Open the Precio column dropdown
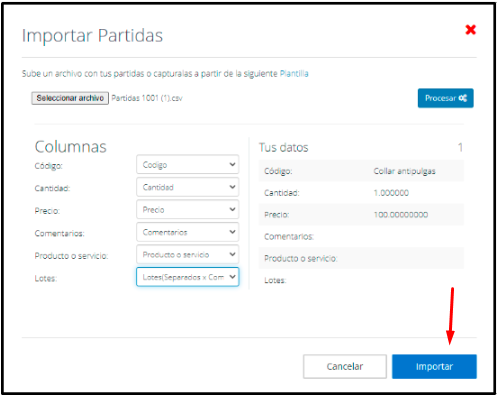 tap(188, 209)
